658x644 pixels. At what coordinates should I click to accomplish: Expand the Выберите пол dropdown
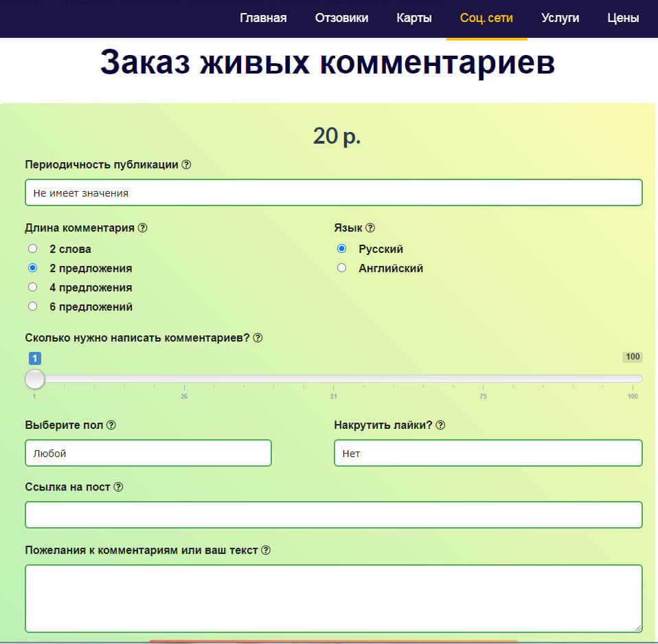(x=148, y=453)
